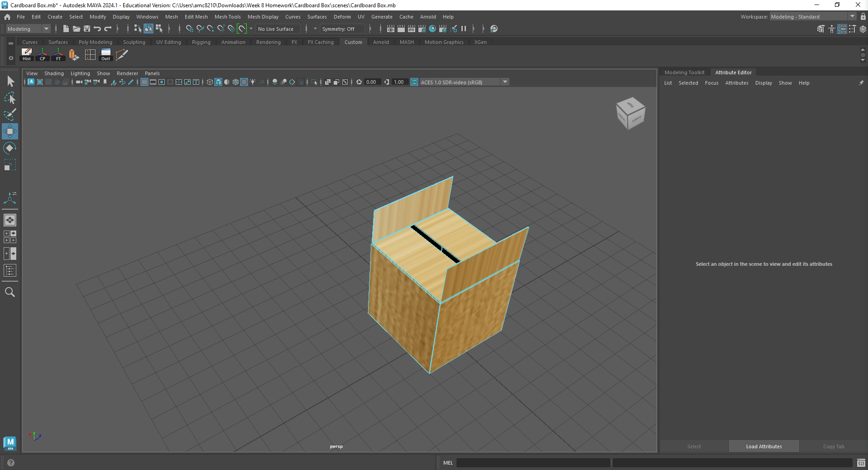This screenshot has width=868, height=470.
Task: Open the Mesh Tools menu
Action: tap(227, 17)
